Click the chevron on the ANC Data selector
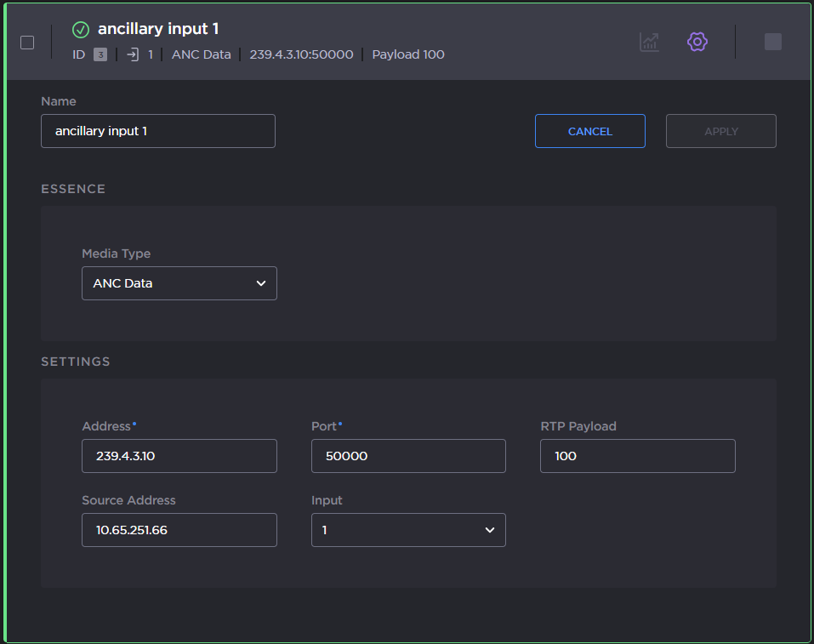This screenshot has height=644, width=814. (261, 283)
